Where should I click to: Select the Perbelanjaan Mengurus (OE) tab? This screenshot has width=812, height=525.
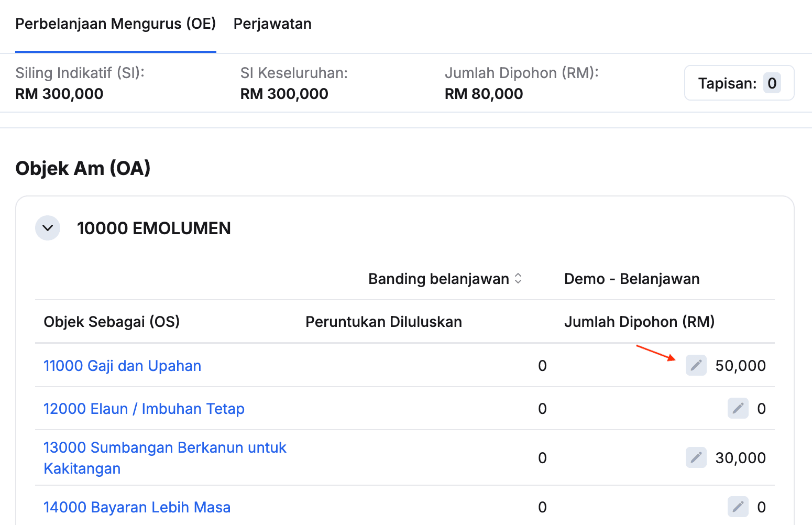tap(116, 24)
